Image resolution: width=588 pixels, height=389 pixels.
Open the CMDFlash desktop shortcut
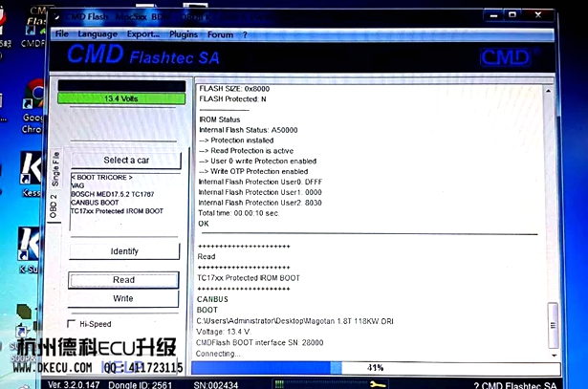[x=33, y=27]
